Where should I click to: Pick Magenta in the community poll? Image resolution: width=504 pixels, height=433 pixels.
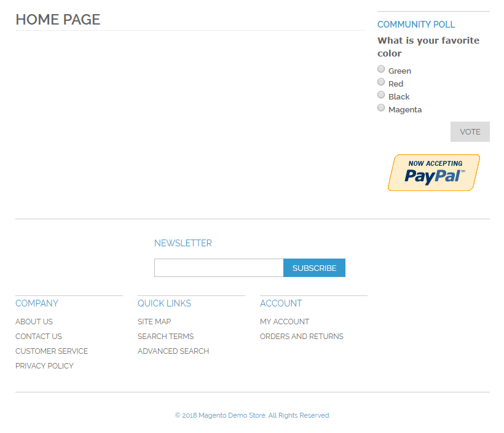(381, 108)
